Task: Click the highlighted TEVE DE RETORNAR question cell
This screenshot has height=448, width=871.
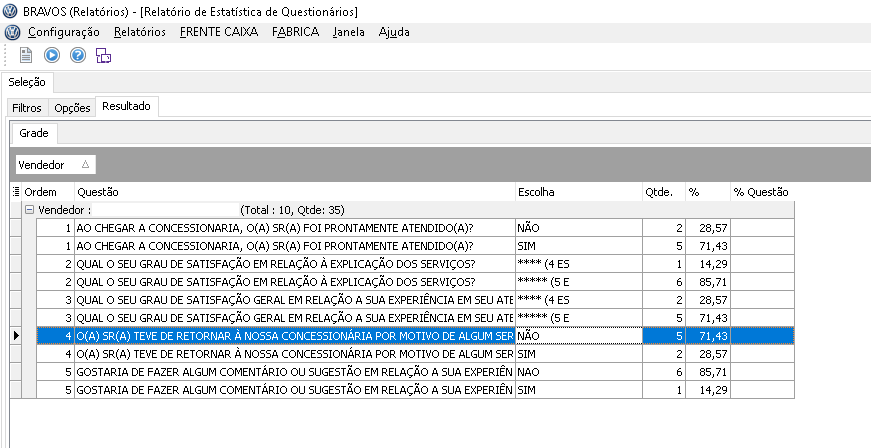Action: pos(294,336)
